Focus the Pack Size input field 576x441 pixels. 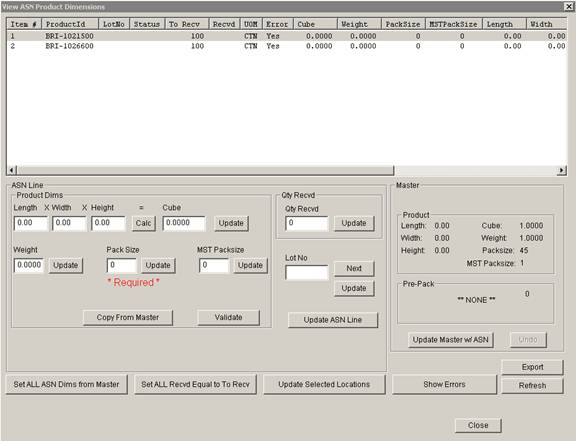click(x=122, y=265)
